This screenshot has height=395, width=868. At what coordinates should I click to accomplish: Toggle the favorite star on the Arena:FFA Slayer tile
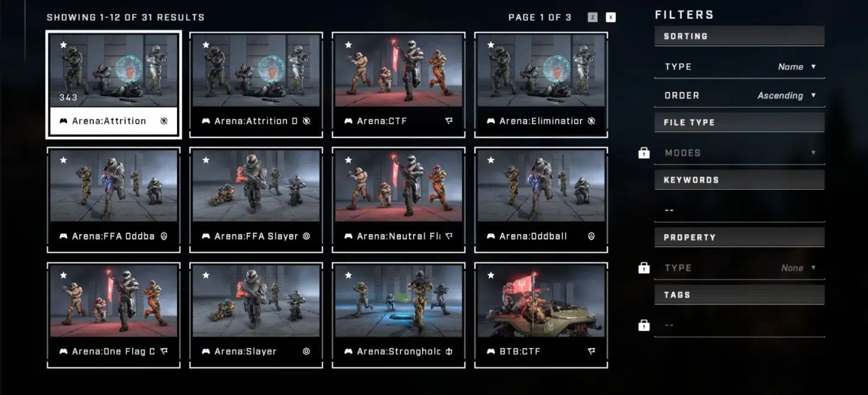pos(206,160)
